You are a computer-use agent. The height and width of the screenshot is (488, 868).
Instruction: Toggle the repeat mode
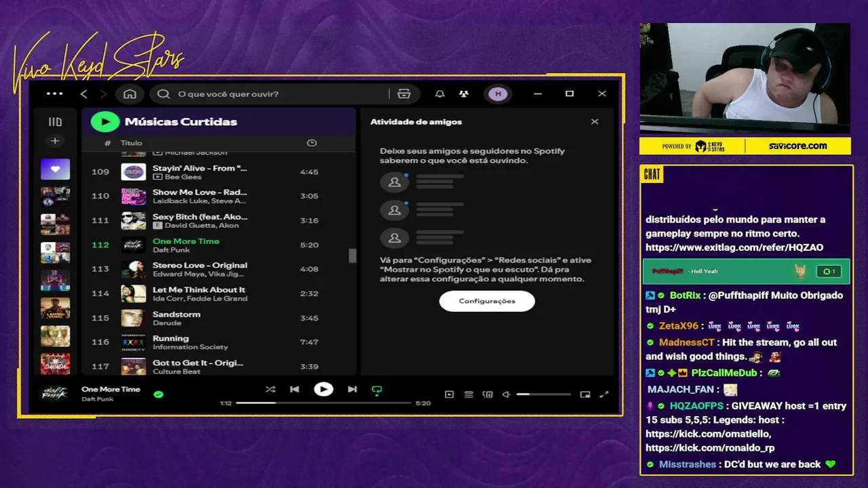377,390
